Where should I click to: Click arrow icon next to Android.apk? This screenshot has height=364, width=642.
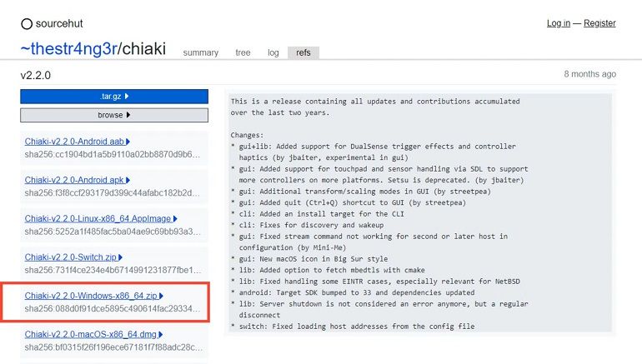tap(128, 180)
